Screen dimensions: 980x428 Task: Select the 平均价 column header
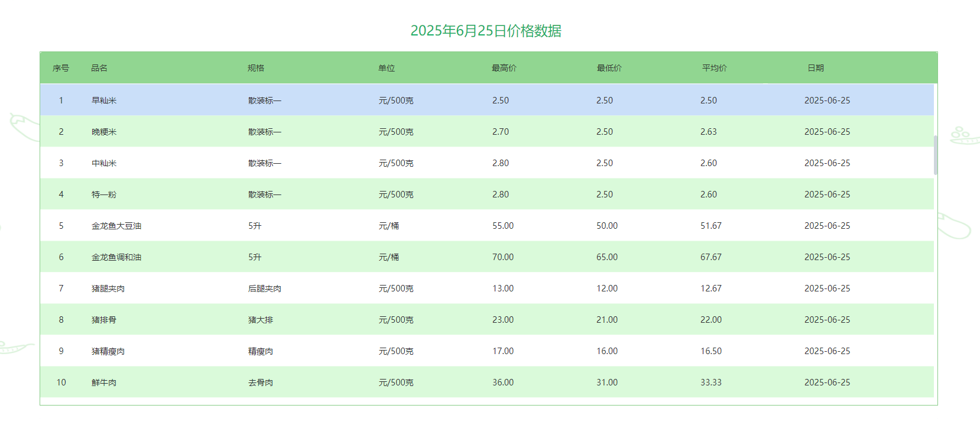coord(714,68)
